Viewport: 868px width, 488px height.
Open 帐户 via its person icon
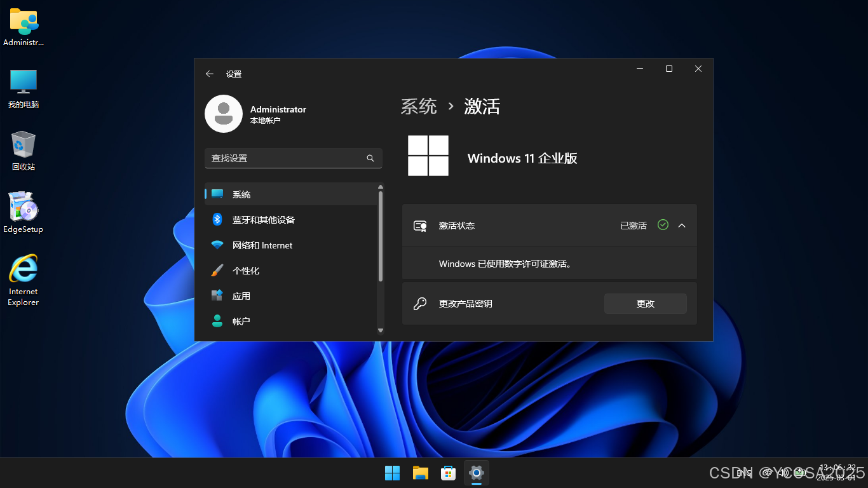click(217, 322)
